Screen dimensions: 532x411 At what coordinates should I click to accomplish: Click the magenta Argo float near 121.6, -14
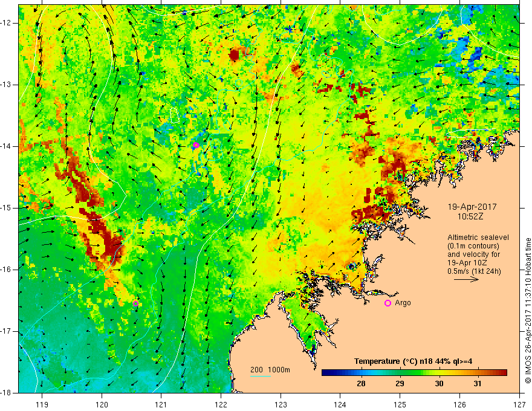click(x=196, y=145)
